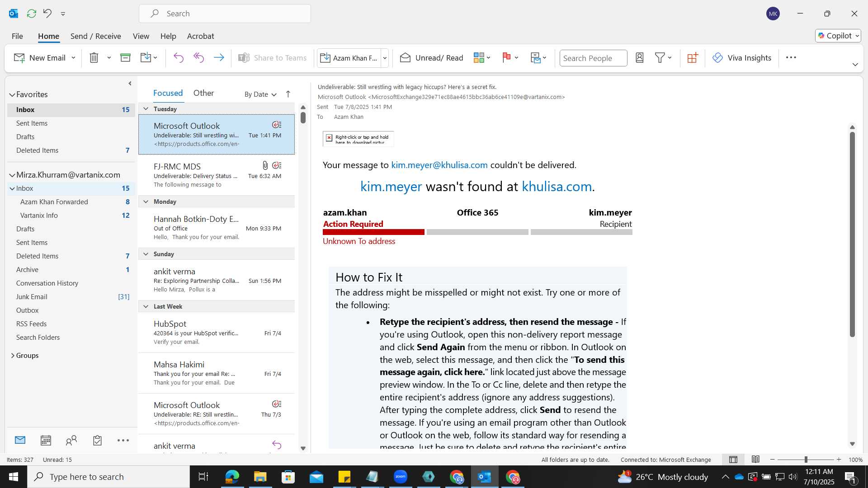Open Hannah Botkin-Doty Out of Office email
The image size is (868, 488).
pyautogui.click(x=217, y=228)
